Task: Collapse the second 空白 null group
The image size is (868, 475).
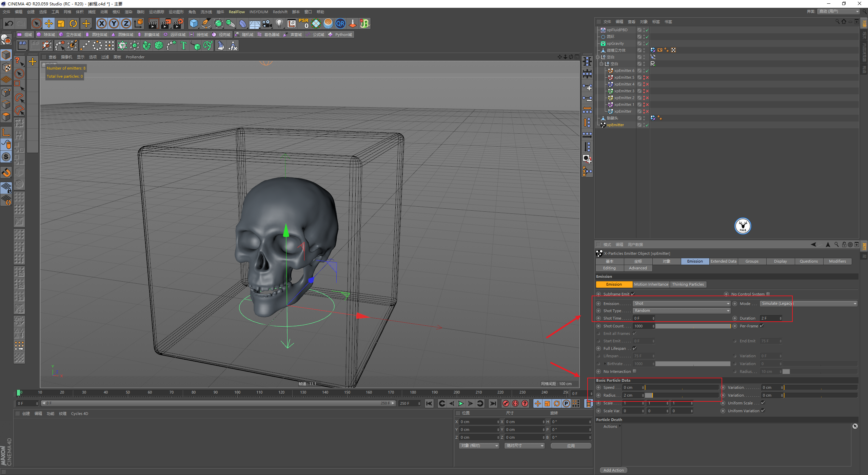Action: pos(601,64)
